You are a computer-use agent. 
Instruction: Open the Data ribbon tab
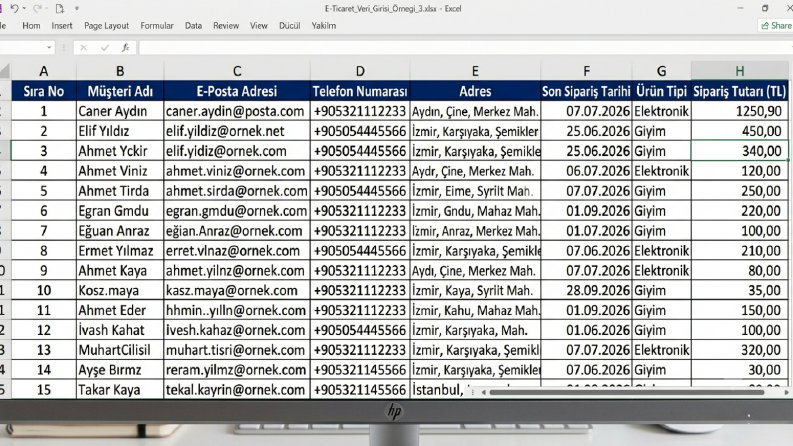[193, 25]
